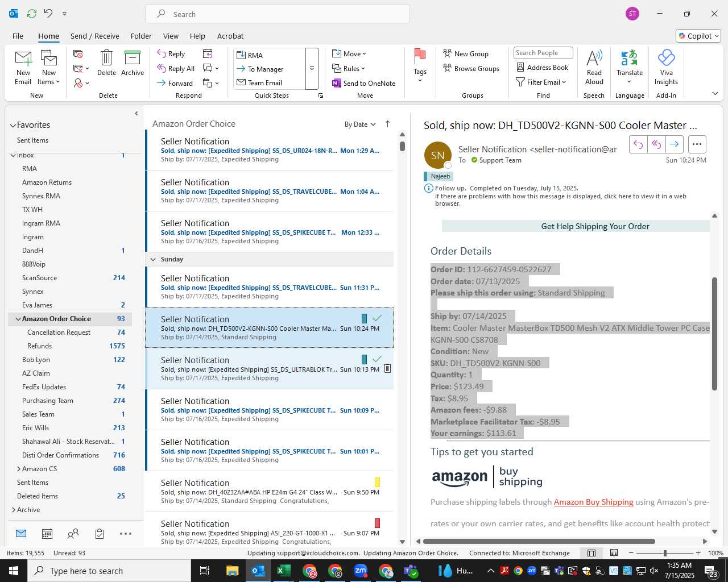Click the teal category on DH_TD500V2 message
728x582 pixels.
click(x=365, y=318)
